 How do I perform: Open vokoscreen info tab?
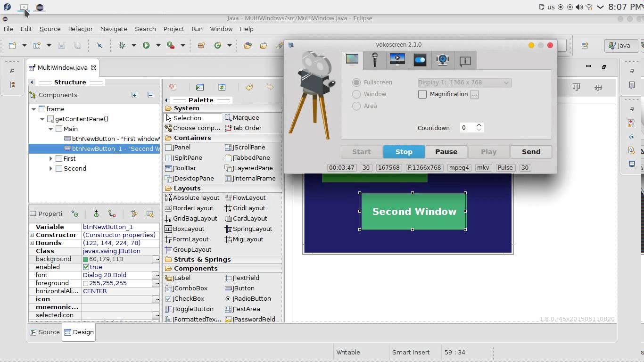(465, 60)
